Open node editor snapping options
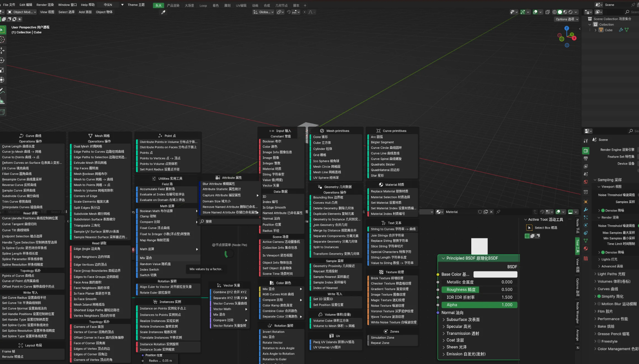Viewport: 639px width, 364px height. pos(549,212)
